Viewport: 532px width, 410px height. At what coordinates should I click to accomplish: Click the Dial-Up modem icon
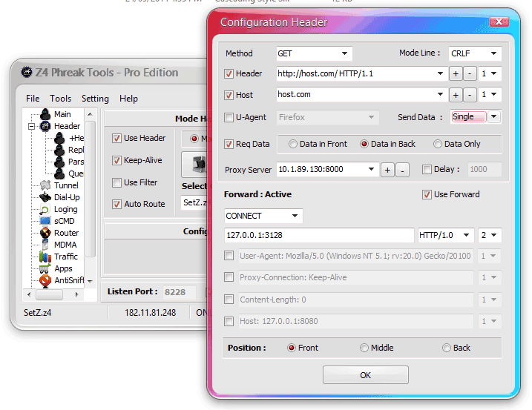(45, 197)
